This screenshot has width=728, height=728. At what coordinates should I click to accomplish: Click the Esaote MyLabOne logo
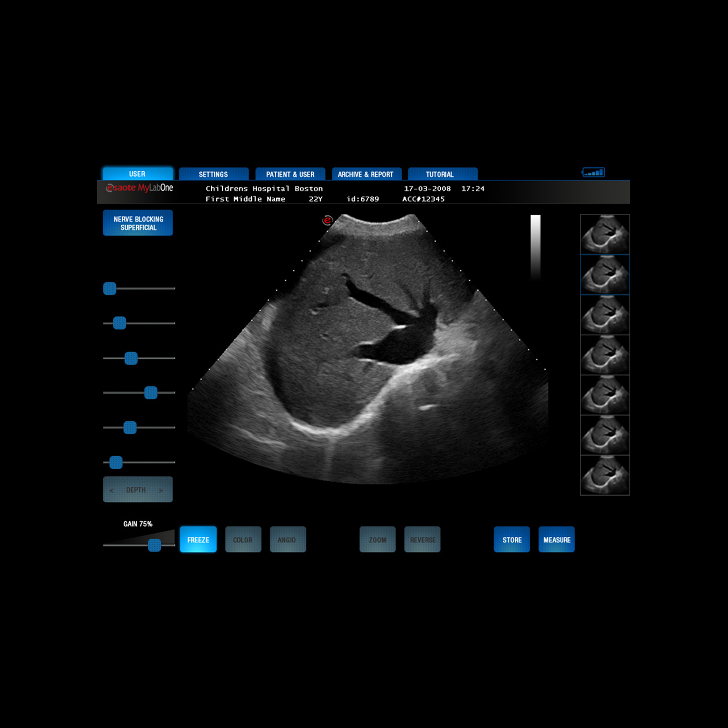coord(139,188)
